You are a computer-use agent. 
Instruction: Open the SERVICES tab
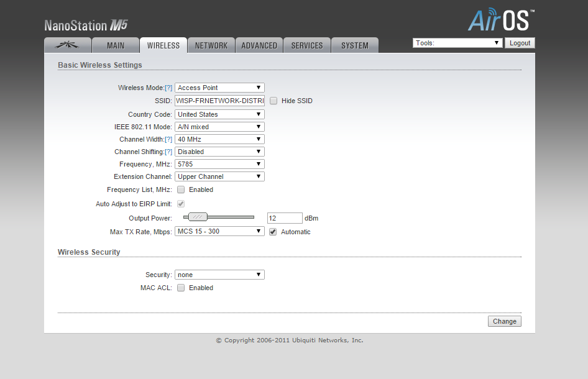pyautogui.click(x=307, y=45)
